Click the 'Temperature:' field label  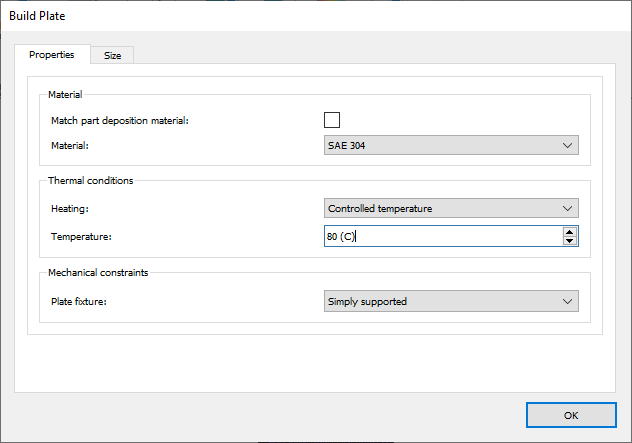point(81,237)
